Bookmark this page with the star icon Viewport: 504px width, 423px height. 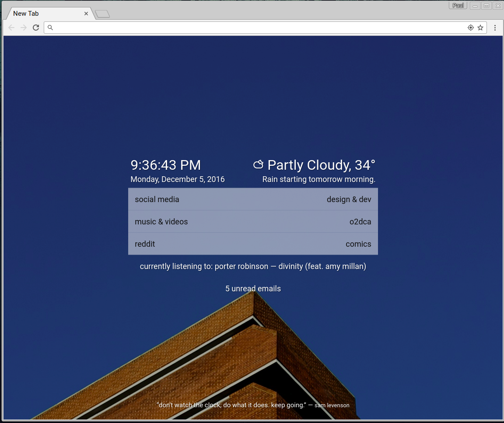click(x=480, y=28)
